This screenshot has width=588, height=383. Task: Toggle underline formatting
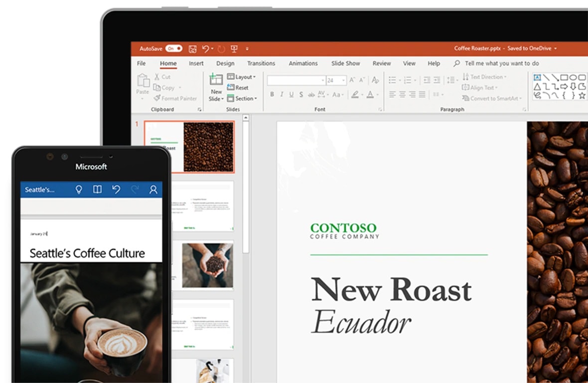(x=292, y=95)
